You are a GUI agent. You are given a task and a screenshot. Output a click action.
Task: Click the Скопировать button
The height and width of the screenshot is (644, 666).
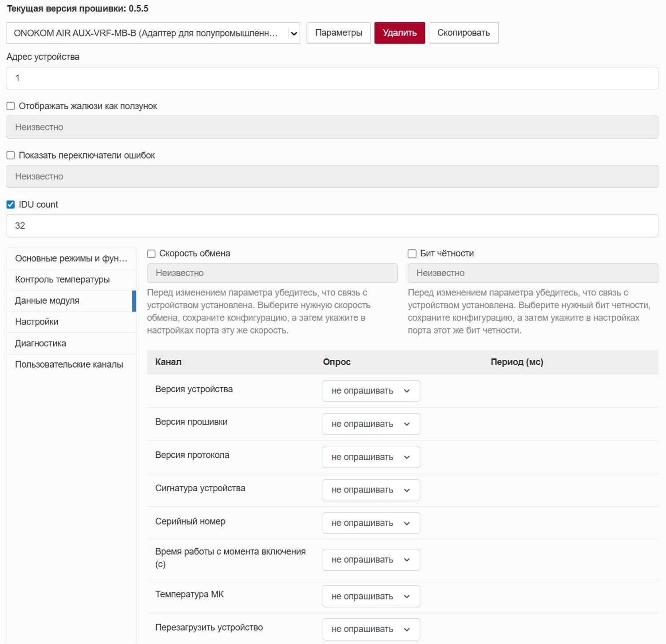pyautogui.click(x=463, y=33)
